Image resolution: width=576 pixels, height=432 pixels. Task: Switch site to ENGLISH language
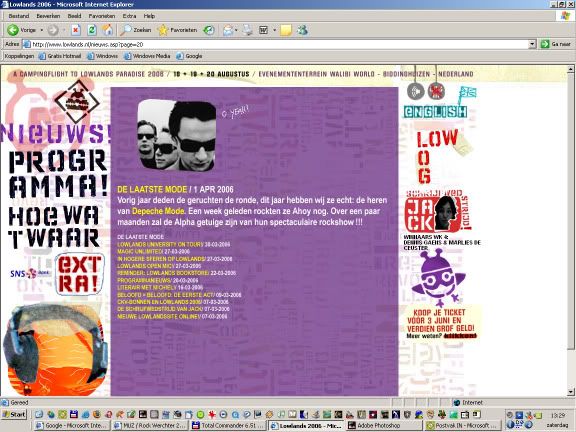point(436,112)
